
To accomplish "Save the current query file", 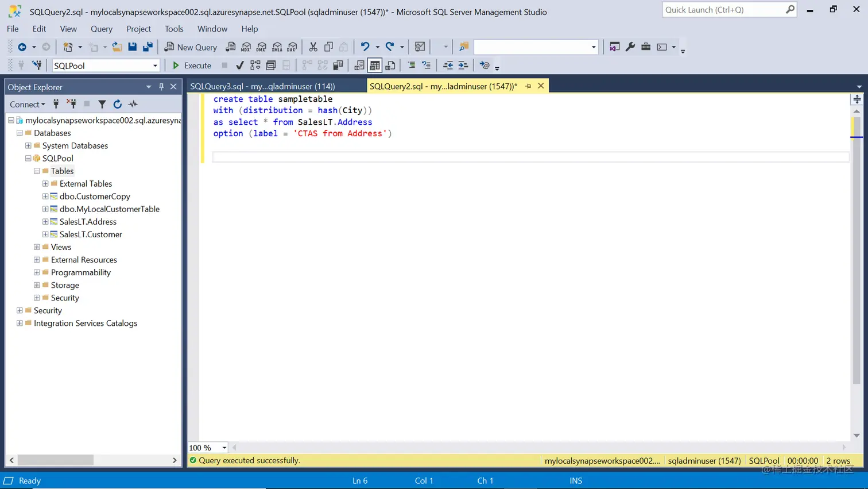I will click(x=133, y=47).
